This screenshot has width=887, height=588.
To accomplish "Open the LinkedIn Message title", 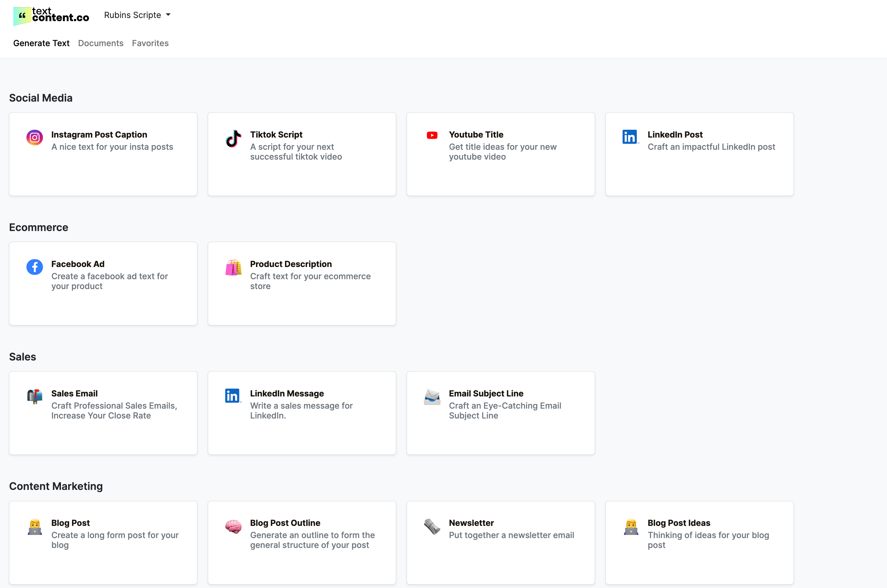I will tap(286, 393).
